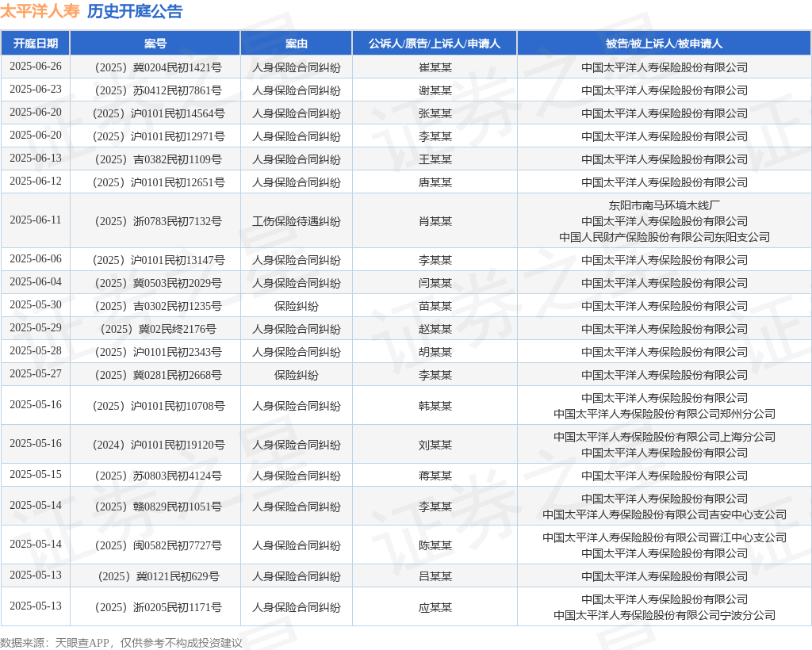Image resolution: width=812 pixels, height=650 pixels.
Task: Click defendant 中国太平洋人寿保险股份有限公司郑州分公司
Action: (x=665, y=414)
